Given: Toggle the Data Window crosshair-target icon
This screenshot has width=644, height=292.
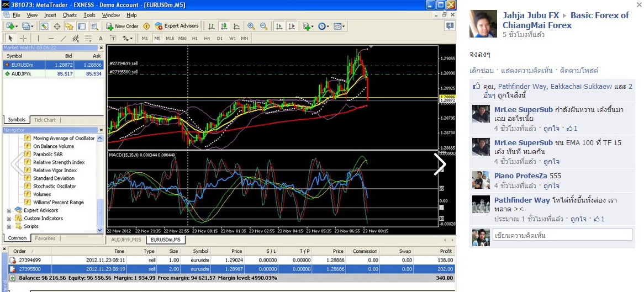Looking at the screenshot, I should [57, 26].
